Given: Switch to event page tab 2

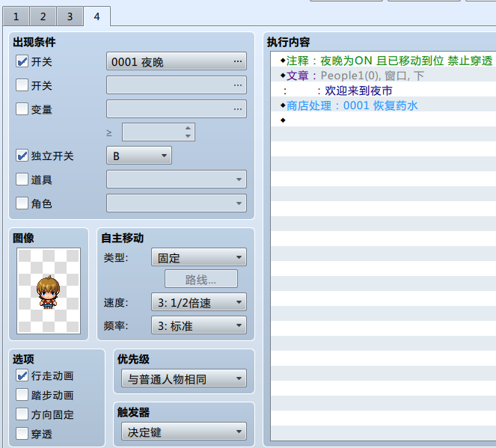Looking at the screenshot, I should pyautogui.click(x=43, y=16).
